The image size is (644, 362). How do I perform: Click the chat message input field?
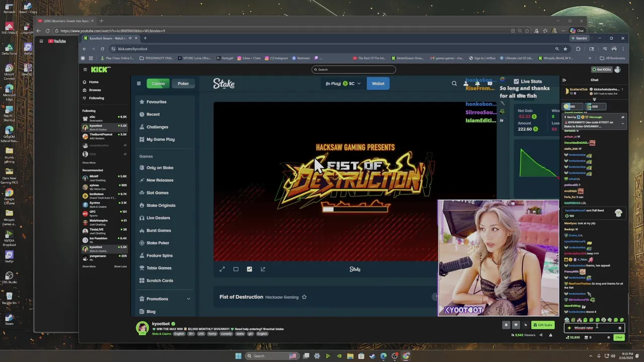click(594, 328)
